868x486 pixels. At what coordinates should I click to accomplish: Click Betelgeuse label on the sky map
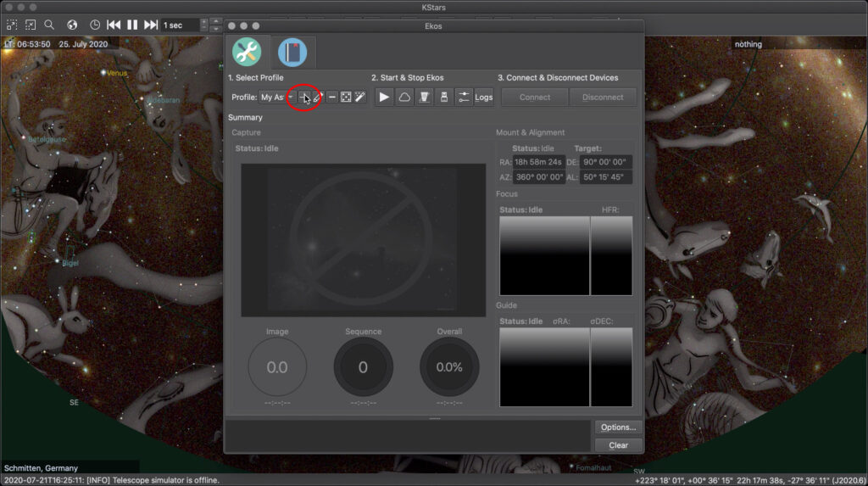[x=47, y=140]
